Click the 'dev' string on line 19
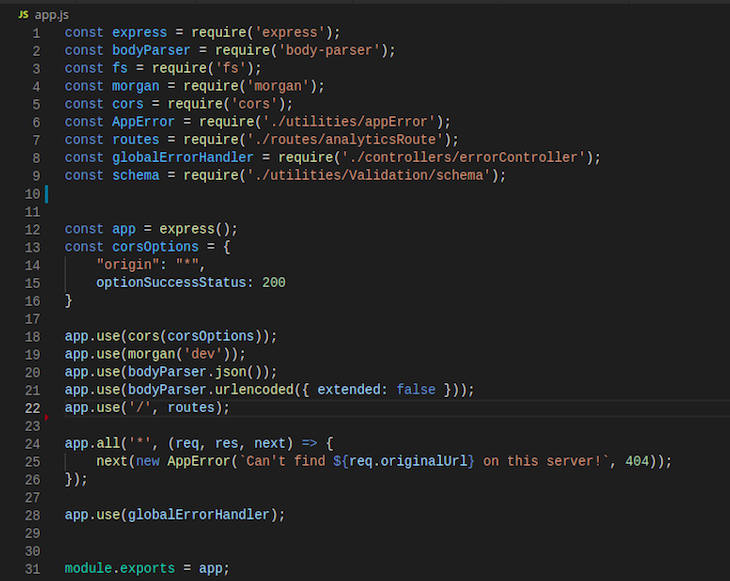 click(203, 354)
